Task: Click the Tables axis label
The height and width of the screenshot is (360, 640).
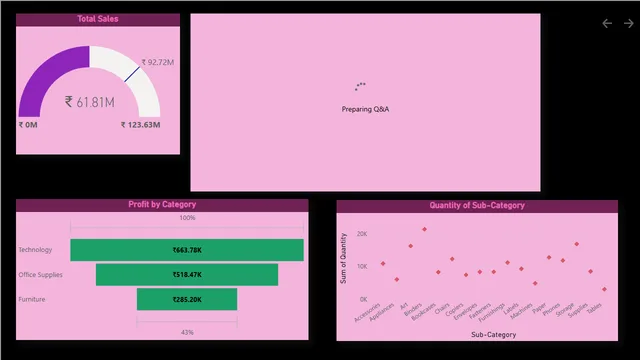Action: point(594,309)
